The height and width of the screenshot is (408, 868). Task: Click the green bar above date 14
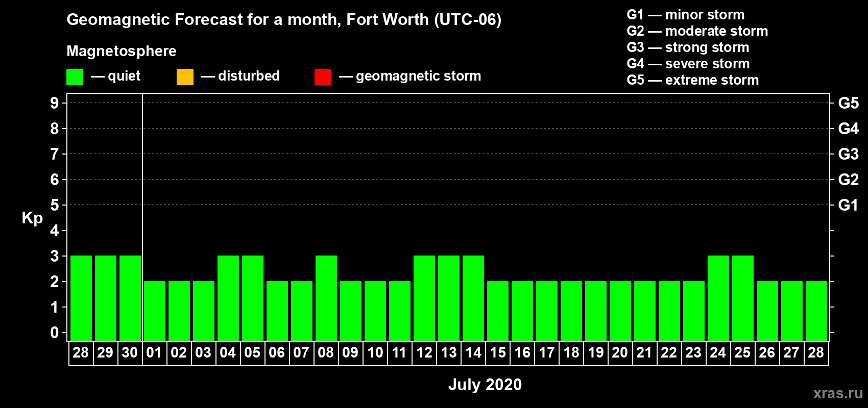tap(473, 298)
